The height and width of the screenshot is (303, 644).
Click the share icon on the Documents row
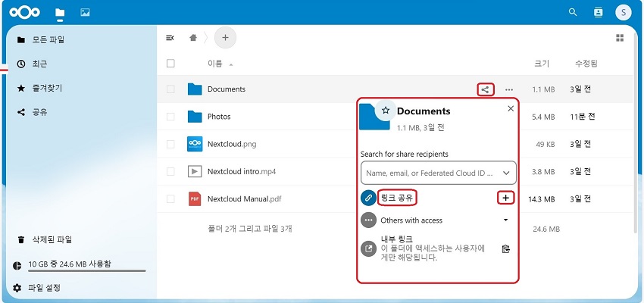pos(485,89)
